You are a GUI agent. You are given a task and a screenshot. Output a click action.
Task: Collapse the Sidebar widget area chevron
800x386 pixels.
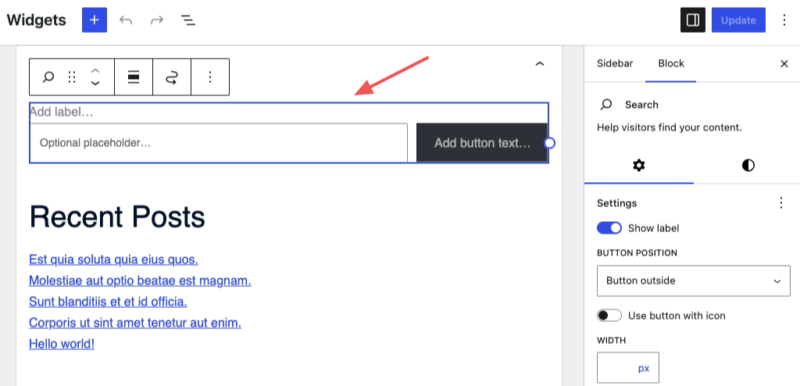pos(540,64)
